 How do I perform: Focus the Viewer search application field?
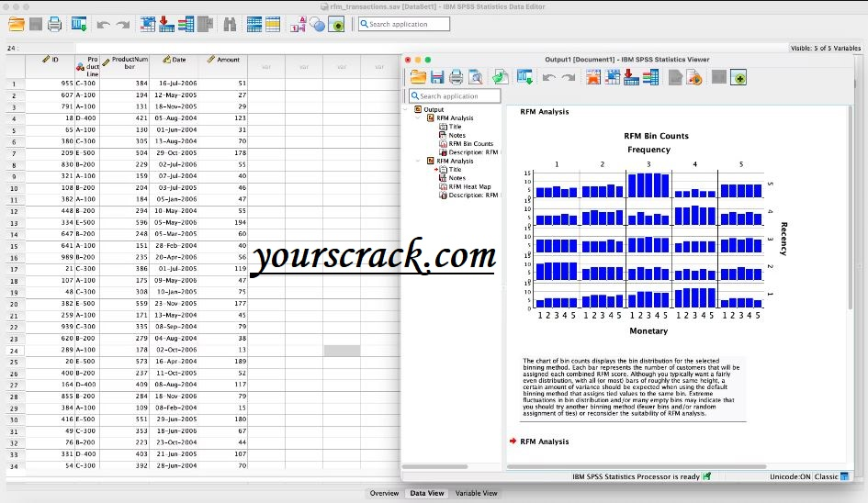click(455, 96)
